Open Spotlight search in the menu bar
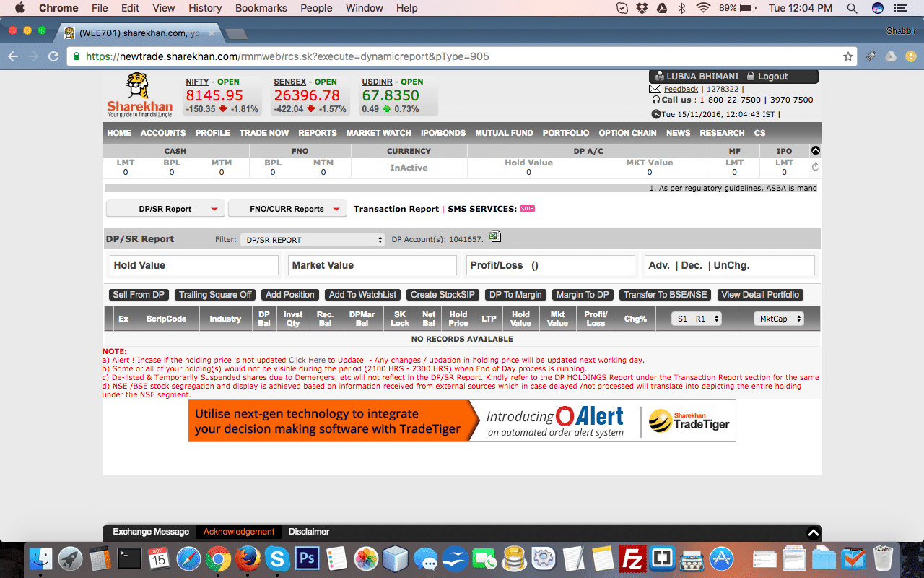 [x=852, y=8]
